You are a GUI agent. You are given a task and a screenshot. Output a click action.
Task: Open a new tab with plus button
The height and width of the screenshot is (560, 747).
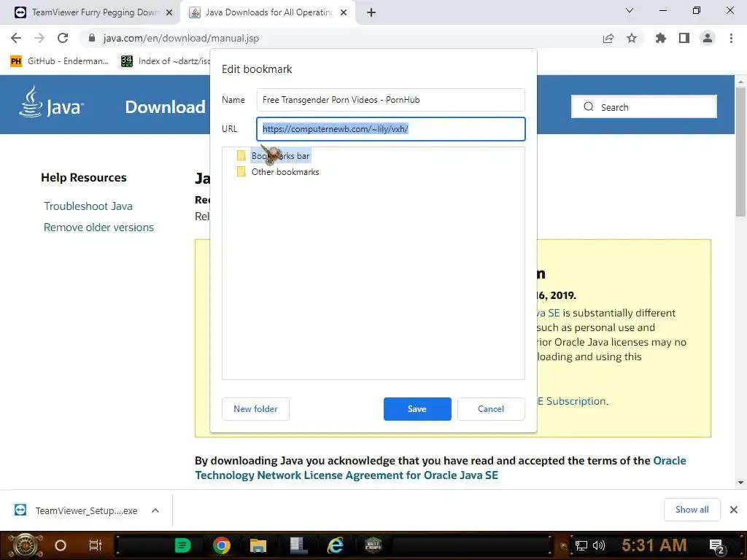pyautogui.click(x=371, y=12)
